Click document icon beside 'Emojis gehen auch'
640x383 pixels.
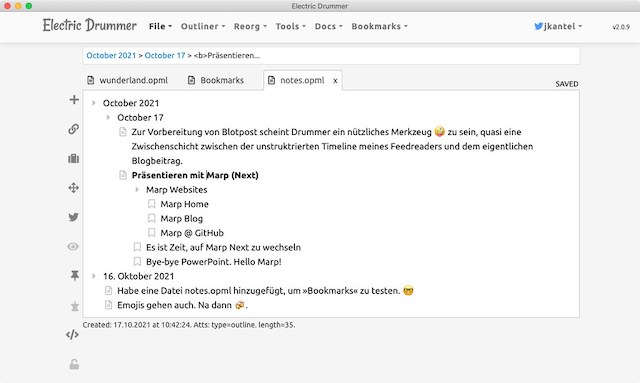(x=108, y=305)
